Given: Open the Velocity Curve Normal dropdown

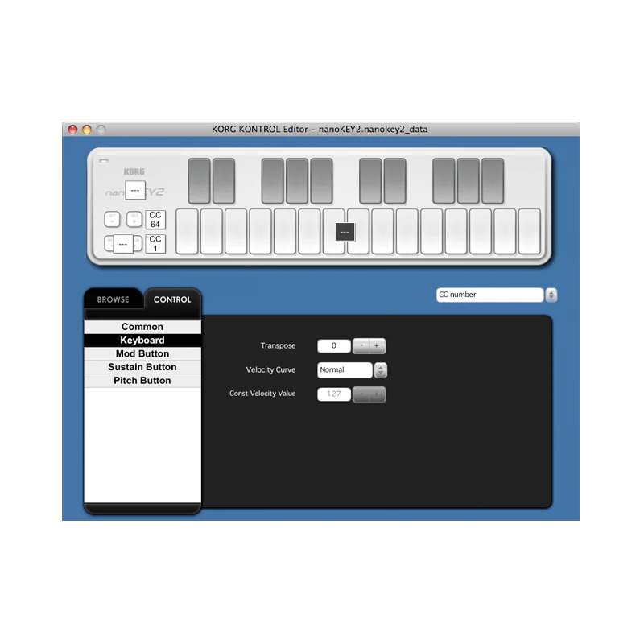Looking at the screenshot, I should [x=345, y=370].
